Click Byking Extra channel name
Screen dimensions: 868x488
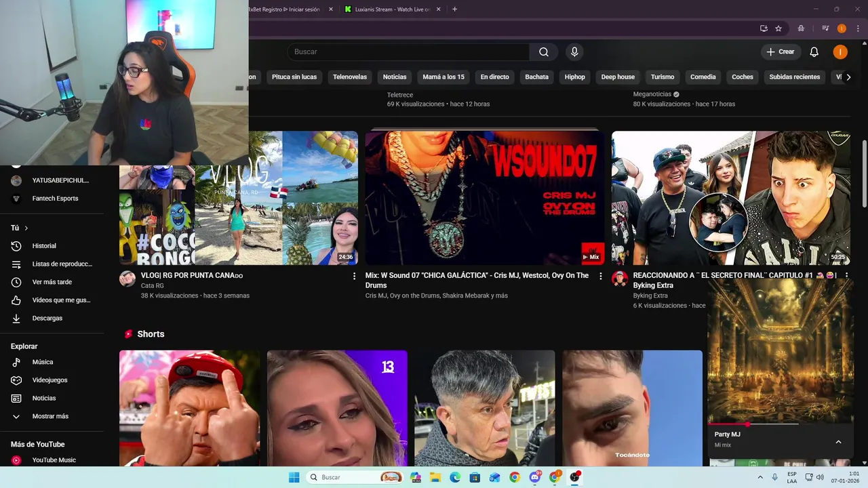click(650, 296)
